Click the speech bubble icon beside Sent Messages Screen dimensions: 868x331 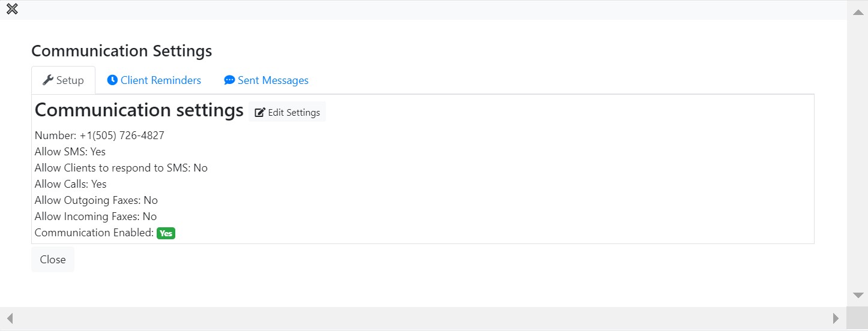click(x=229, y=80)
